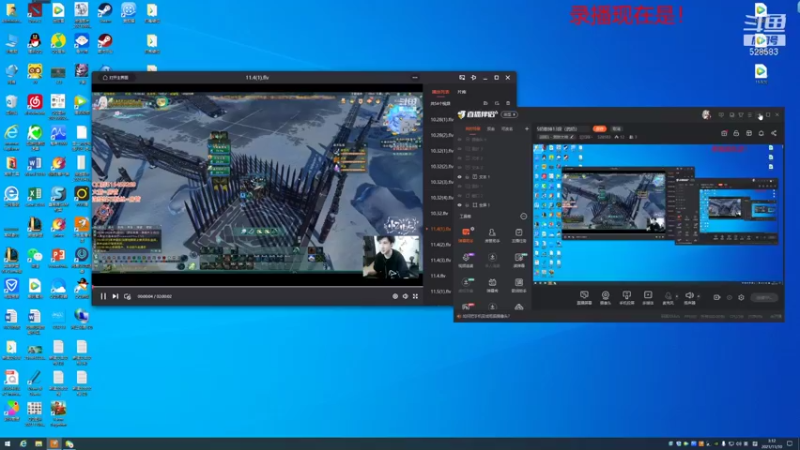Seek on the video progress bar
Viewport: 800px width, 450px height.
(257, 286)
